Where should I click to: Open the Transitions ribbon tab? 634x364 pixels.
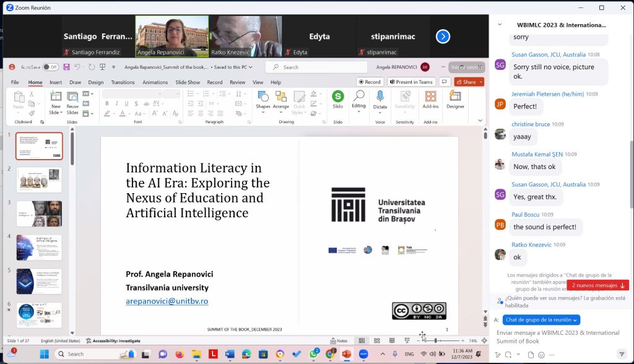click(123, 82)
